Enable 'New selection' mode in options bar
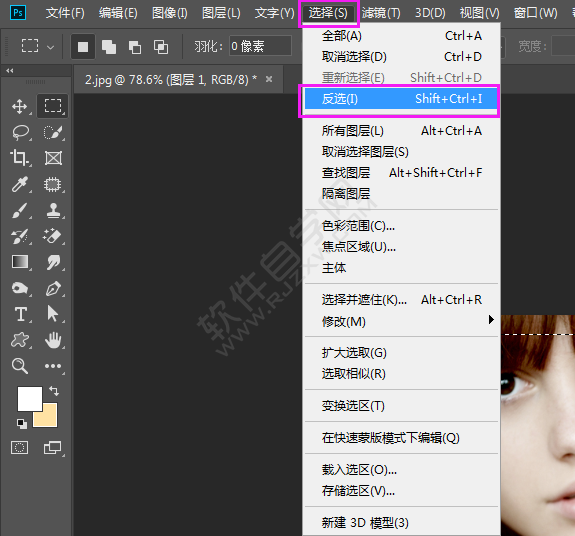This screenshot has height=536, width=575. coord(83,47)
